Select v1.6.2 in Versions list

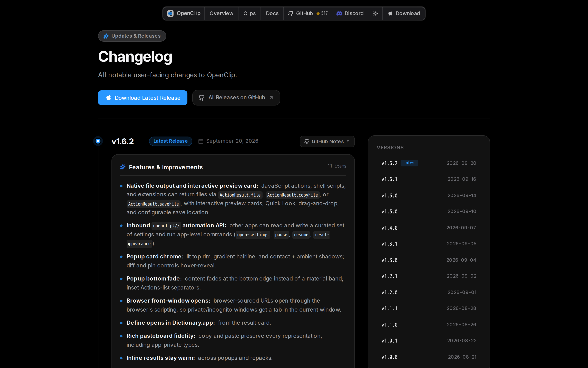point(429,163)
